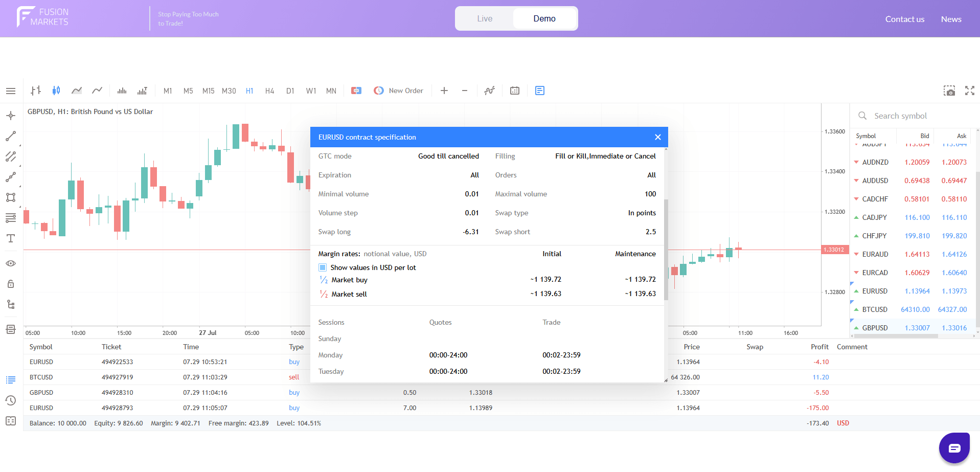Select AUDNZD in the market watch
980x472 pixels.
pos(913,162)
